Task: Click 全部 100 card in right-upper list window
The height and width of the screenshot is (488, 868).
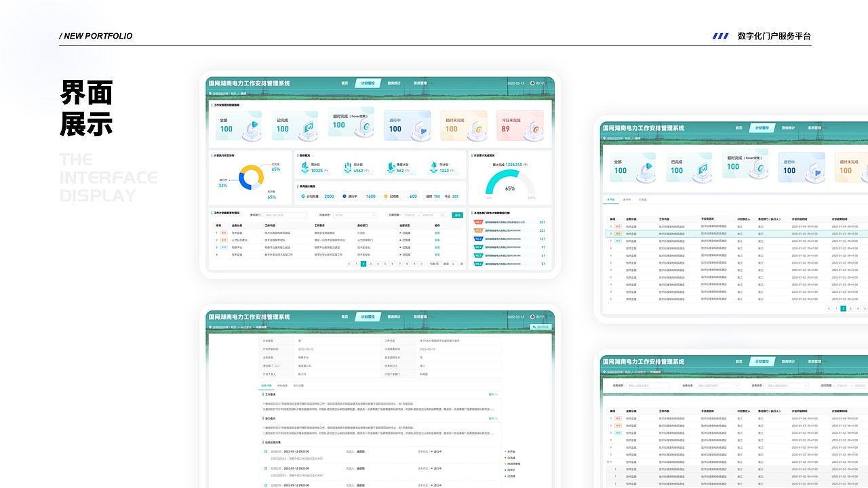Action: 633,167
